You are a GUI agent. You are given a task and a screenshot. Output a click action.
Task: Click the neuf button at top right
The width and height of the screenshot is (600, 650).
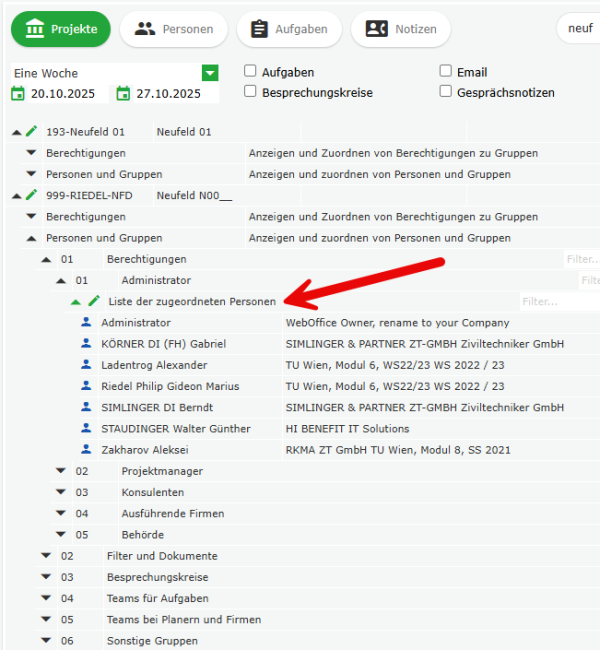click(x=580, y=28)
